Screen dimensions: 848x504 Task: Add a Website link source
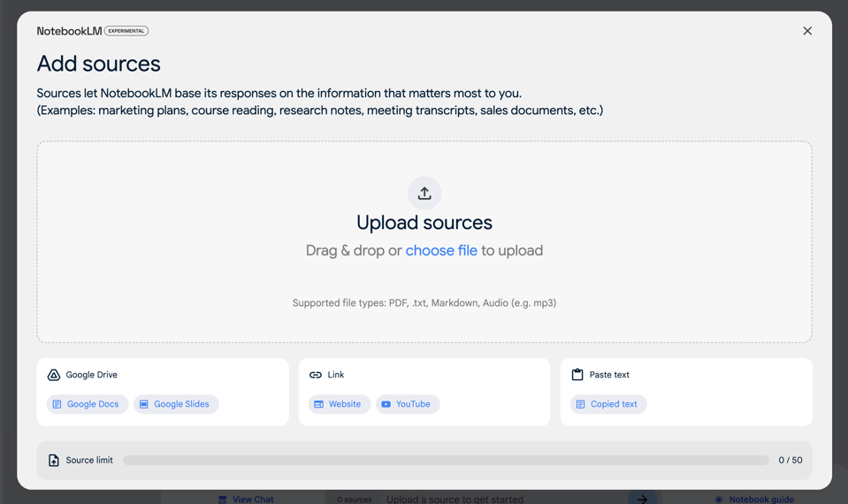tap(340, 404)
